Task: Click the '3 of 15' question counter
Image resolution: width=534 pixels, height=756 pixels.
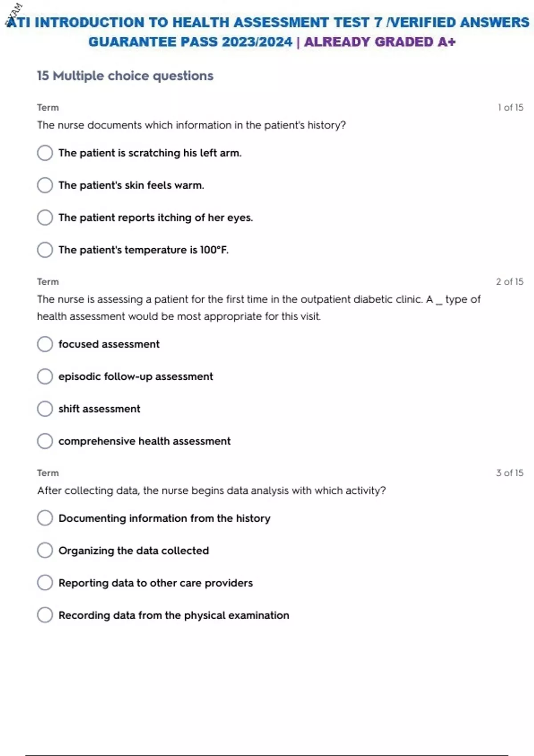Action: pyautogui.click(x=510, y=473)
